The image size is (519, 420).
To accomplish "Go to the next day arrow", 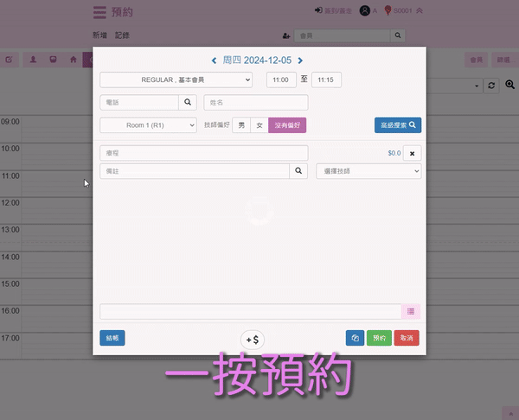I will click(300, 60).
